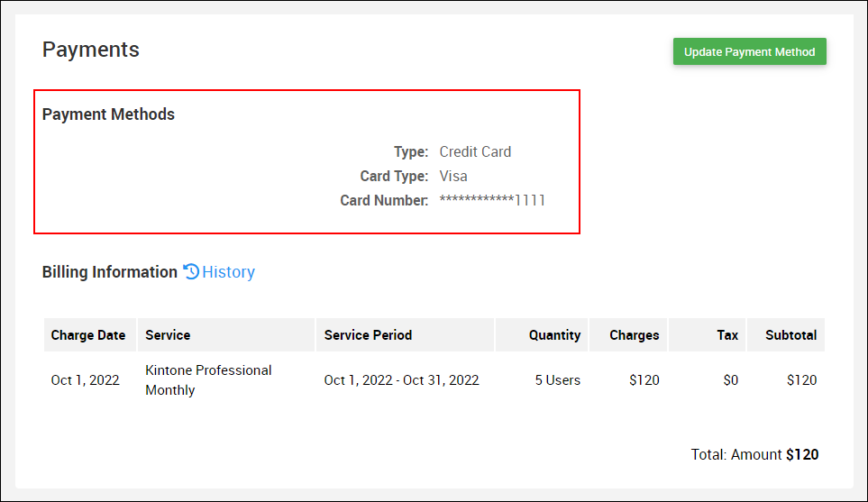Viewport: 868px width, 502px height.
Task: Click the Service Period column header
Action: click(368, 335)
